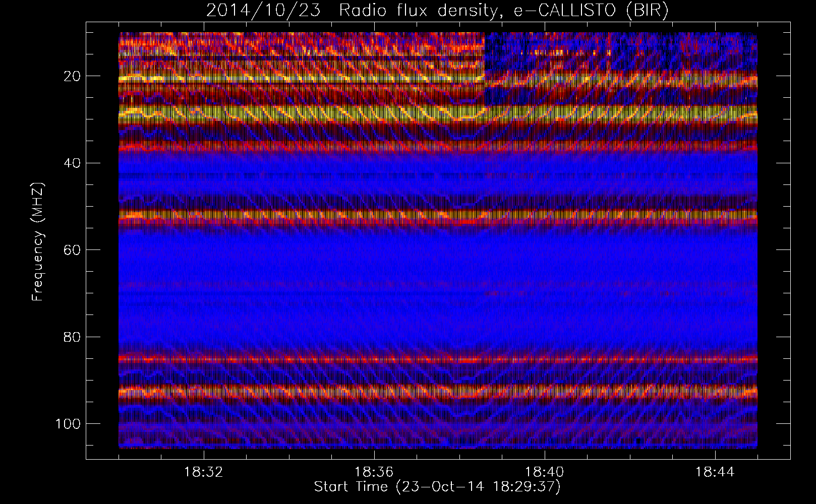This screenshot has width=816, height=504.
Task: Click the 100 MHz frequency tick label
Action: [x=68, y=424]
